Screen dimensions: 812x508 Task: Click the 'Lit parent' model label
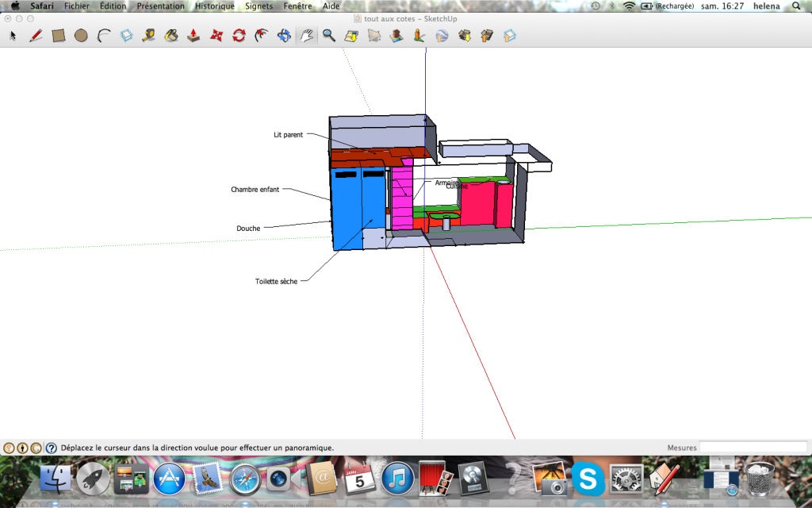click(289, 135)
